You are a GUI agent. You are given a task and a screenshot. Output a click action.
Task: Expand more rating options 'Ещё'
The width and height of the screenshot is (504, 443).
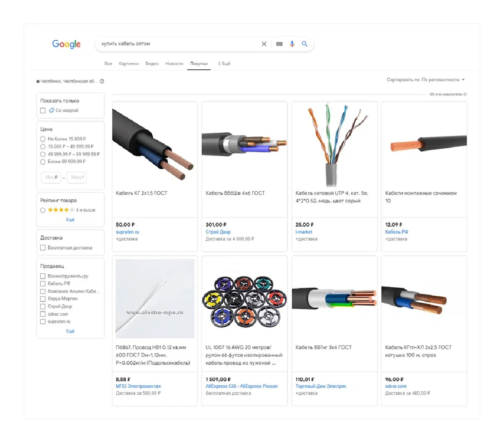[70, 220]
